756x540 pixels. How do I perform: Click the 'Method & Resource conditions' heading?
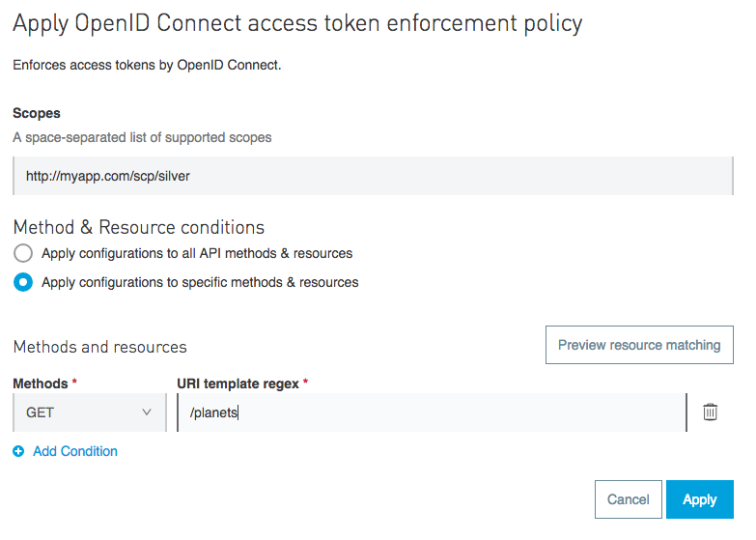click(138, 228)
